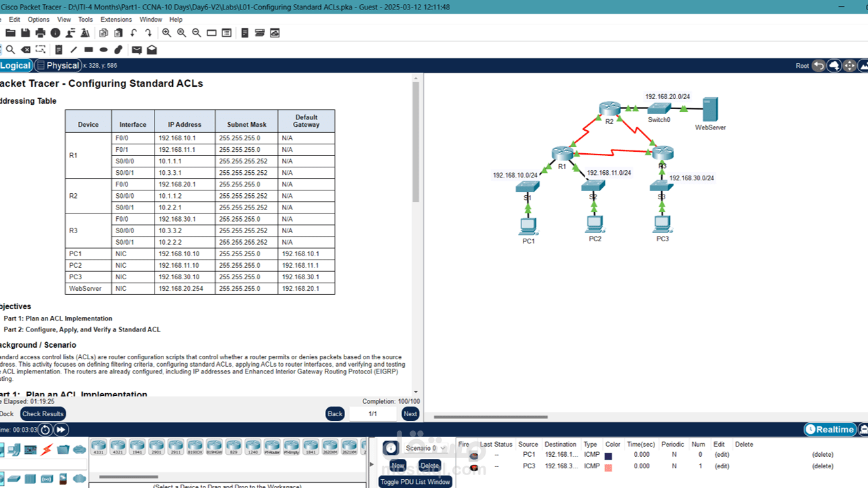The height and width of the screenshot is (488, 868).
Task: Click the workspace horizontal scrollbar
Action: 490,417
